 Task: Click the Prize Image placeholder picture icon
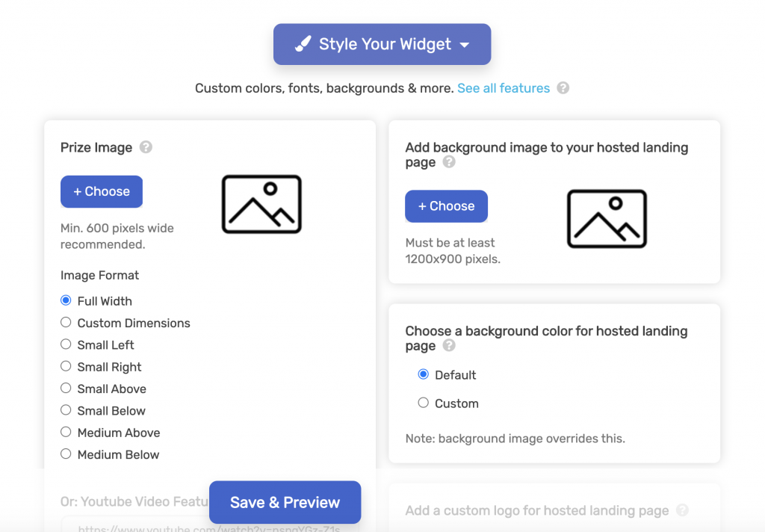pos(261,204)
